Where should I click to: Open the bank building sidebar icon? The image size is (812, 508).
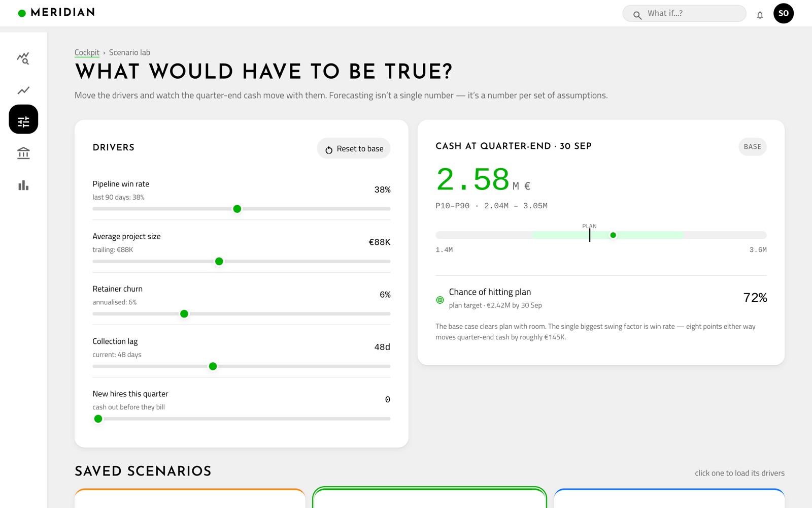[23, 153]
